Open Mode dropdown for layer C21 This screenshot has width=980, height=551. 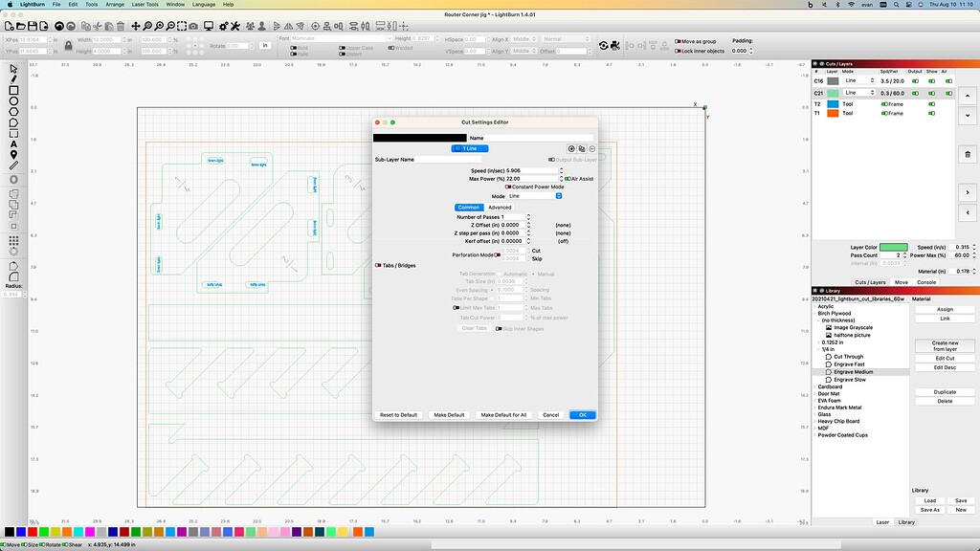[x=858, y=93]
